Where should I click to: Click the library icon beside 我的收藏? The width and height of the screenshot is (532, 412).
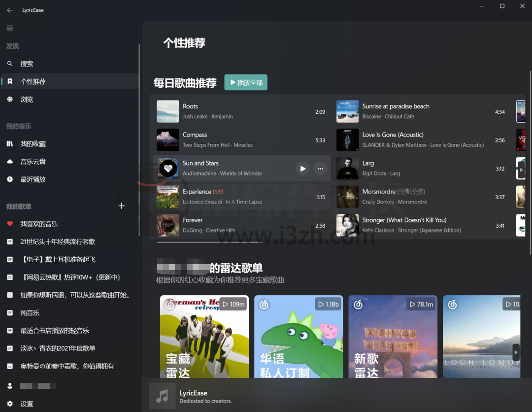point(10,144)
